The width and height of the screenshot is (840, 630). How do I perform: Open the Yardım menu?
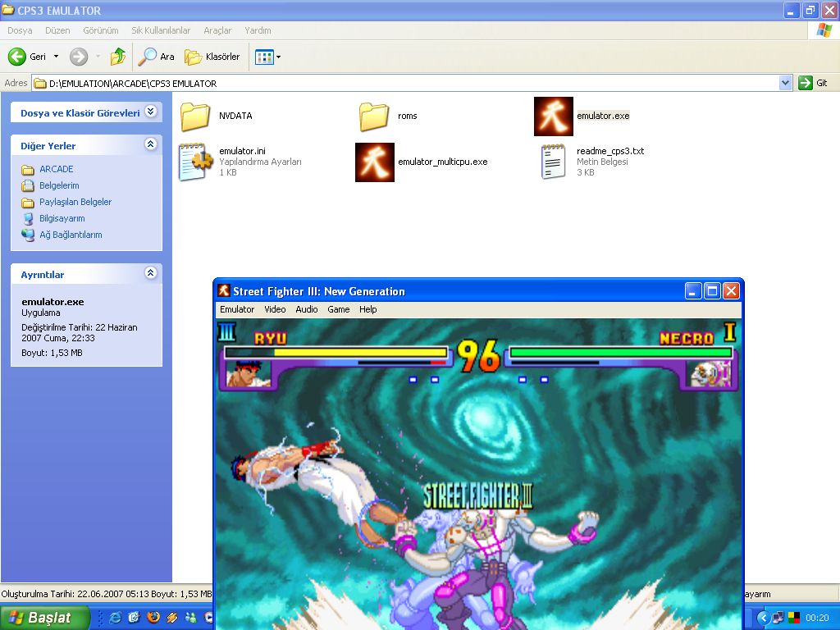pyautogui.click(x=258, y=30)
